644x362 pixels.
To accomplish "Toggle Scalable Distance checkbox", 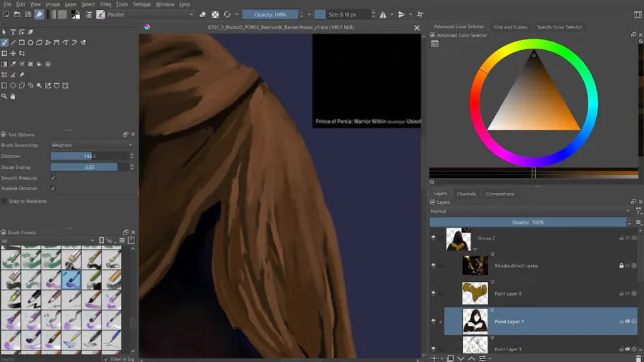I will point(53,188).
